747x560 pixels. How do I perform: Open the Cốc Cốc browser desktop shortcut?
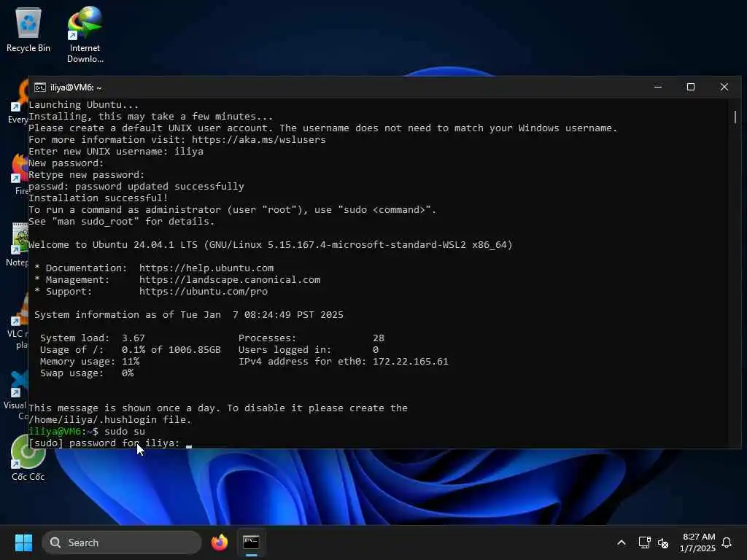click(28, 458)
